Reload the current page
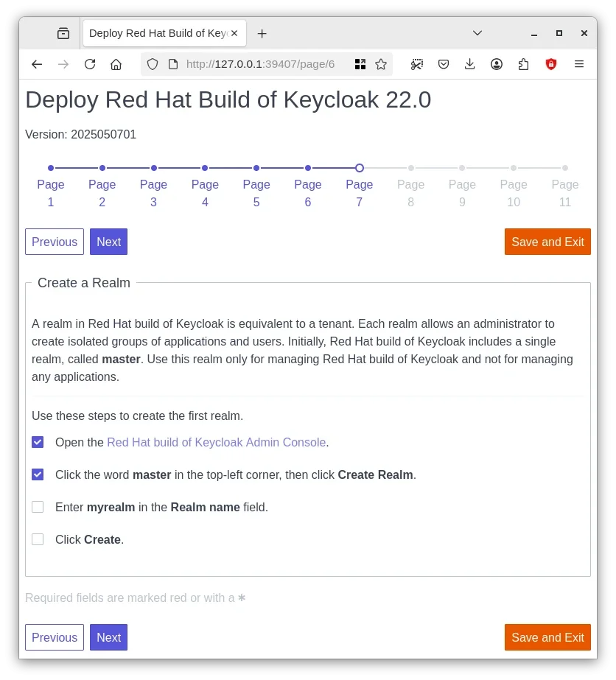This screenshot has width=616, height=680. click(90, 64)
